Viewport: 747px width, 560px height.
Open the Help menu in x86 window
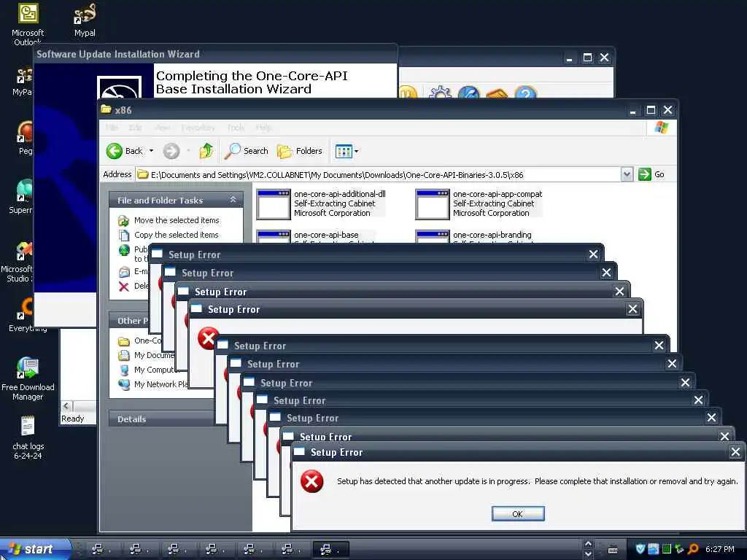pyautogui.click(x=263, y=128)
